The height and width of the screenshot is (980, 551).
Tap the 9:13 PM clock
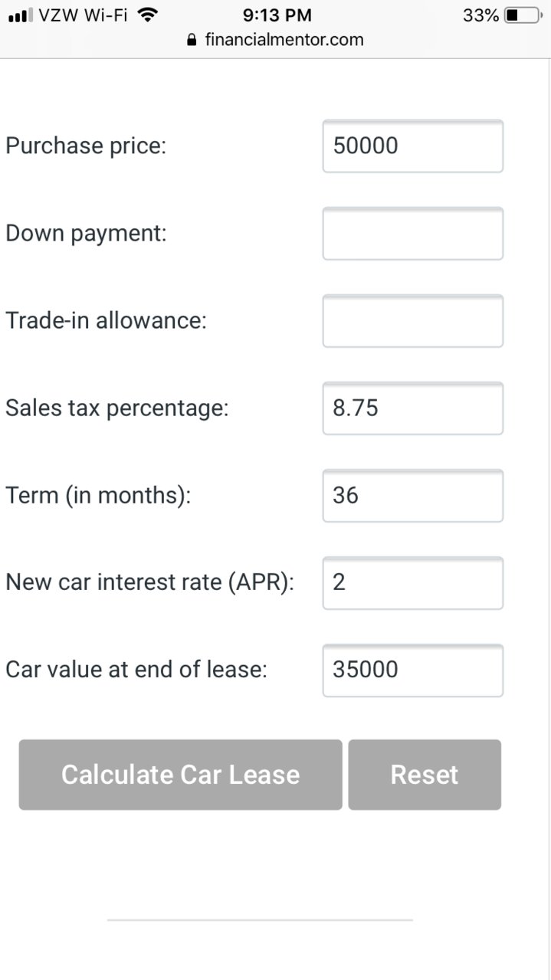(x=277, y=15)
